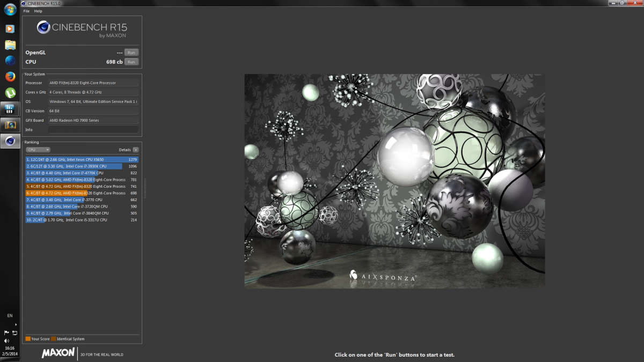644x362 pixels.
Task: Select ranking row Intel Core i7-4770K
Action: coord(82,173)
